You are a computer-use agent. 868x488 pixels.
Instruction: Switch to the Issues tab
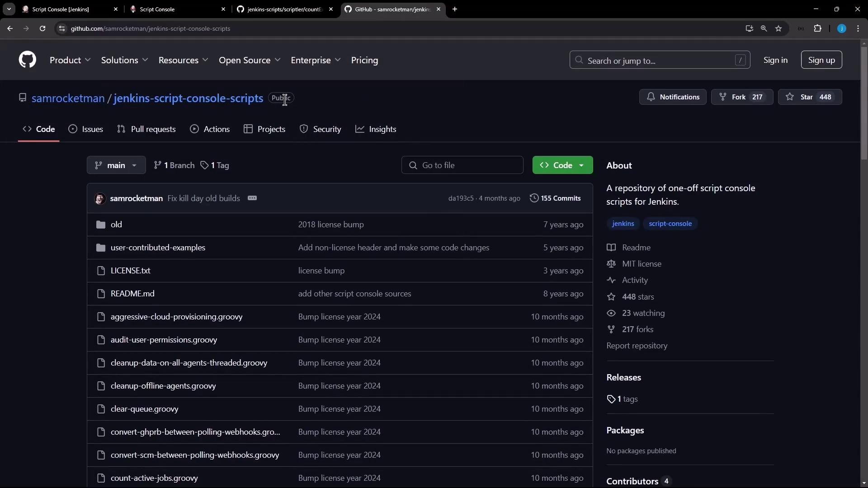(86, 129)
